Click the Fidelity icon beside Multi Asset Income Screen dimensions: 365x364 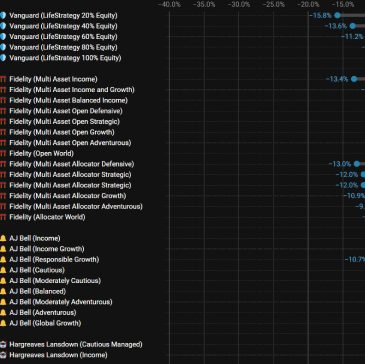point(3,79)
